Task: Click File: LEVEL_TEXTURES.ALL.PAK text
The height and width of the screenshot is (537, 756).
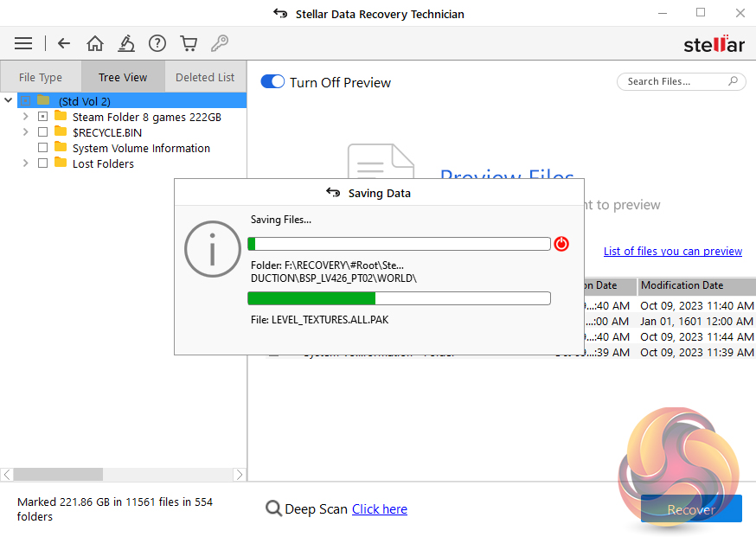Action: 319,320
